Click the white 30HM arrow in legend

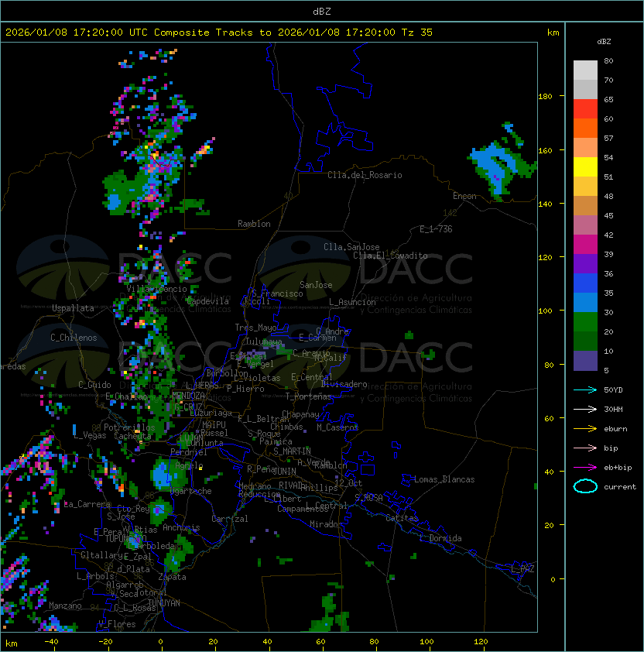pyautogui.click(x=585, y=409)
